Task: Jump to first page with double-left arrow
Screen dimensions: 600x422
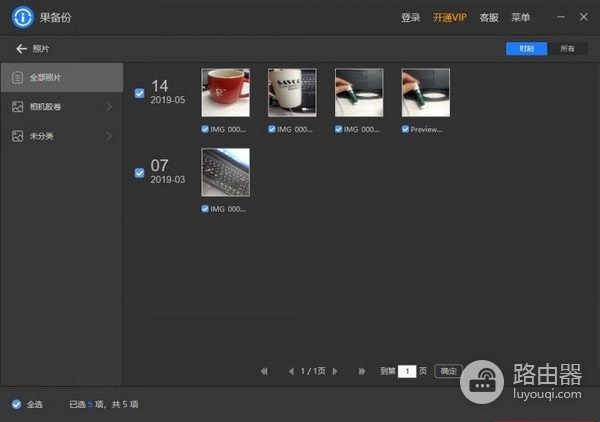Action: click(264, 371)
